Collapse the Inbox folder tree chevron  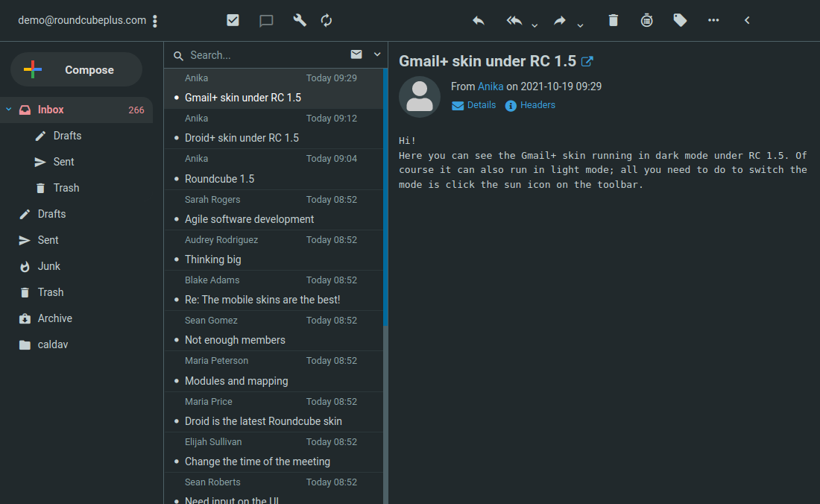9,110
